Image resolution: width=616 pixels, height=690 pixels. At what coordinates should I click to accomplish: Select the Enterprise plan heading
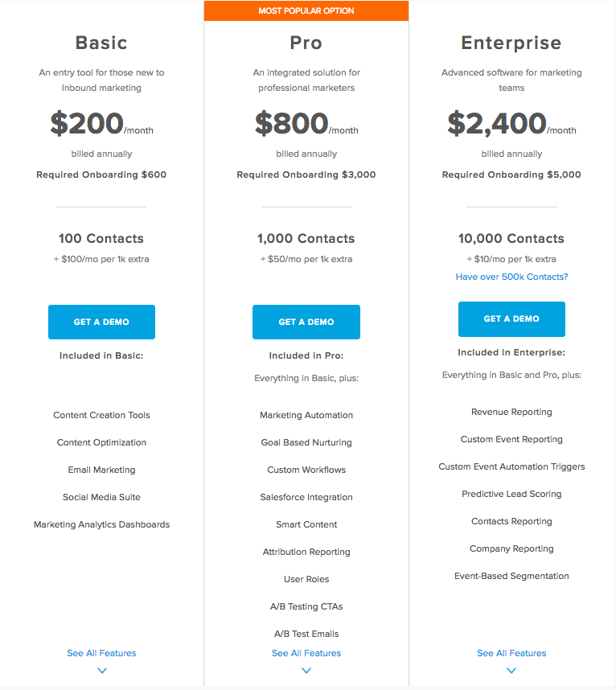tap(511, 43)
